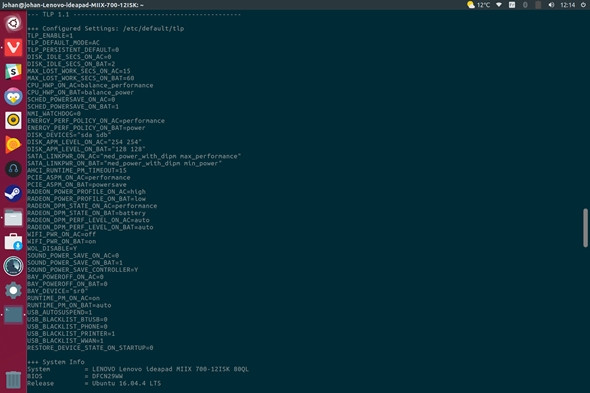Open the blue bird app icon
590x393 pixels.
pyautogui.click(x=13, y=96)
